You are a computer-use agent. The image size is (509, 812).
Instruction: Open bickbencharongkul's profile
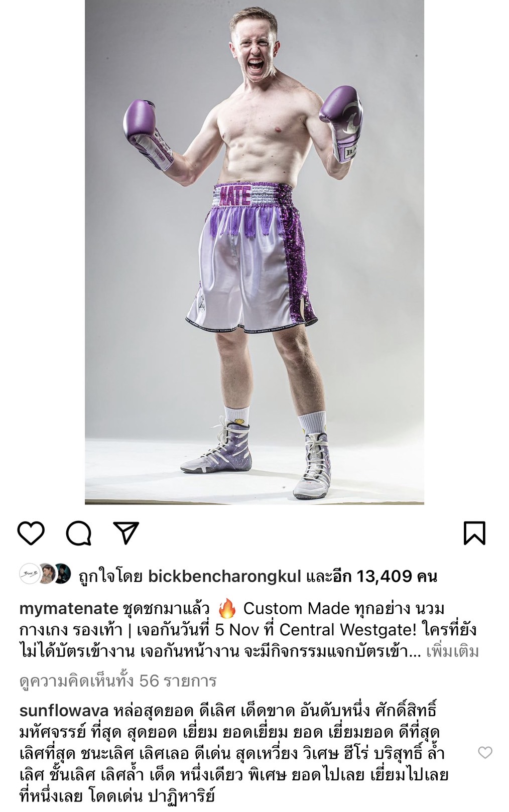click(x=224, y=576)
